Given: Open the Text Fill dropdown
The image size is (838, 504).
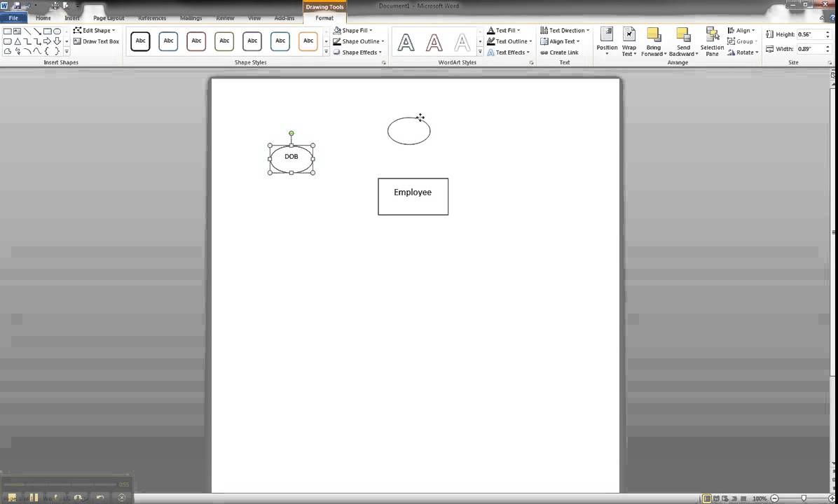Looking at the screenshot, I should 504,30.
